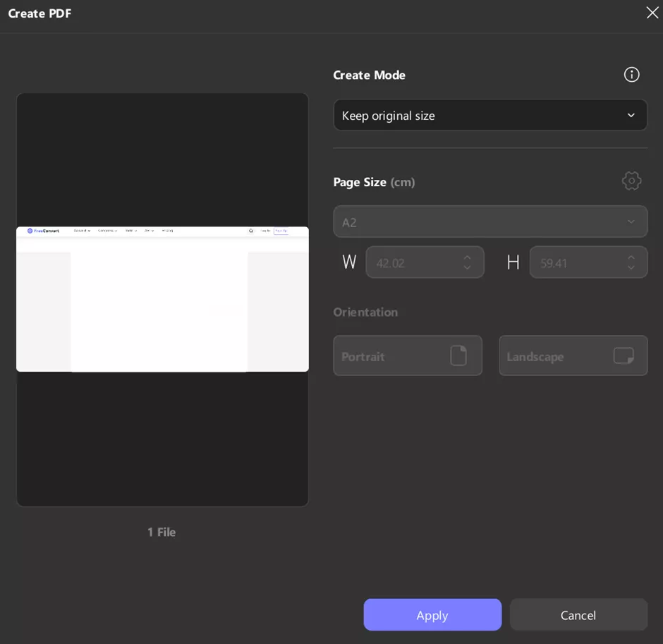663x644 pixels.
Task: Click the landscape page icon
Action: [x=624, y=356]
